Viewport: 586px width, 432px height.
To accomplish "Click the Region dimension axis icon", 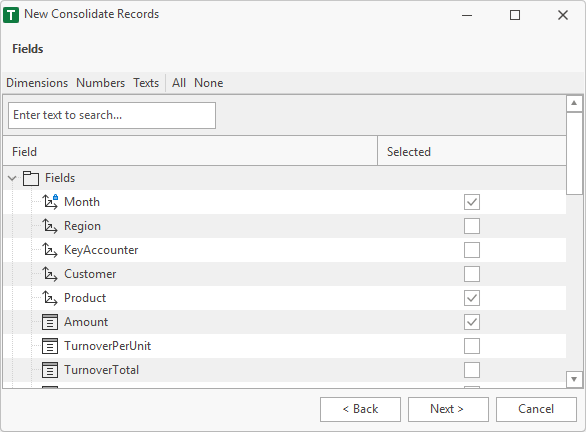I will point(50,226).
